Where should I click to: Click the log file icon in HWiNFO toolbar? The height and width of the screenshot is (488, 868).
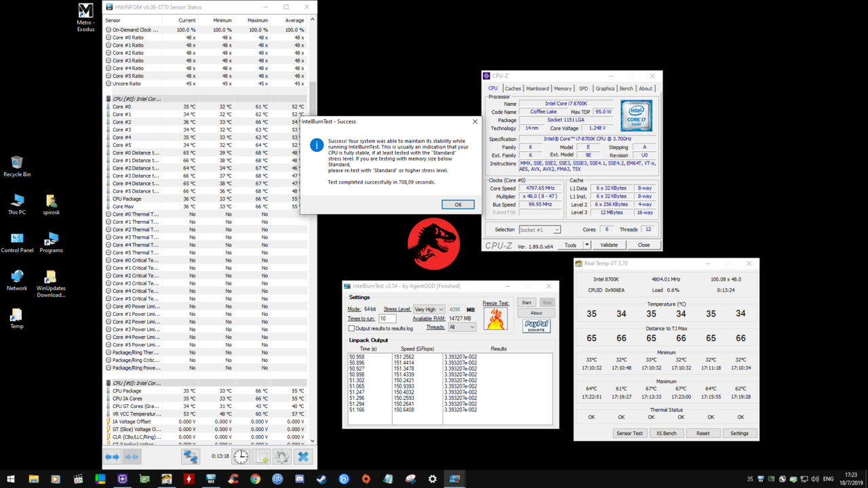click(x=262, y=457)
